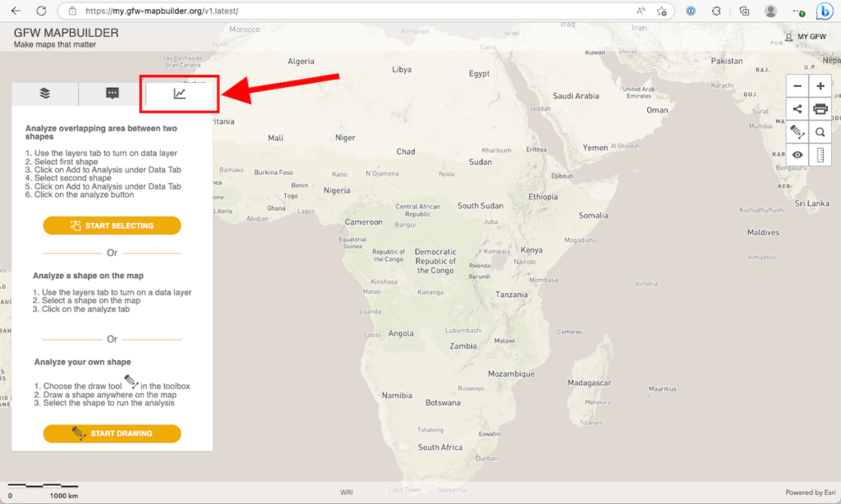
Task: Toggle the basemap eye icon
Action: [796, 154]
